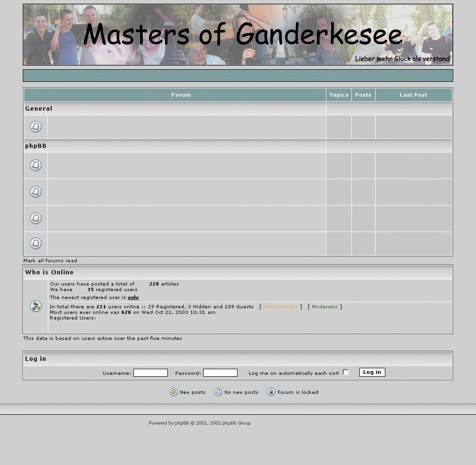Click the forum icon in the General row
Image resolution: width=476 pixels, height=465 pixels.
(36, 126)
